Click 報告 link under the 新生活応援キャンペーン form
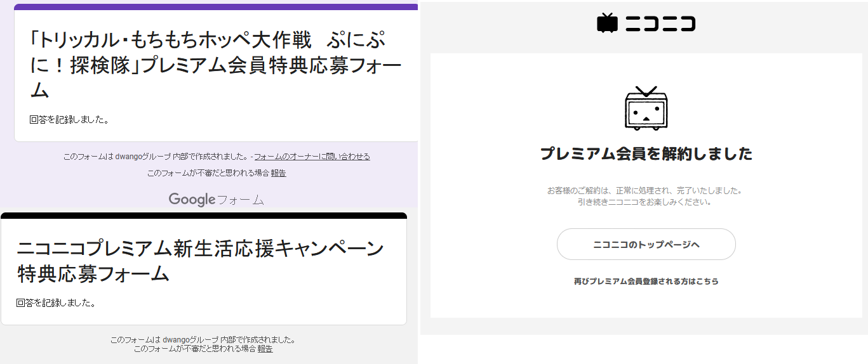This screenshot has width=868, height=364. click(265, 349)
